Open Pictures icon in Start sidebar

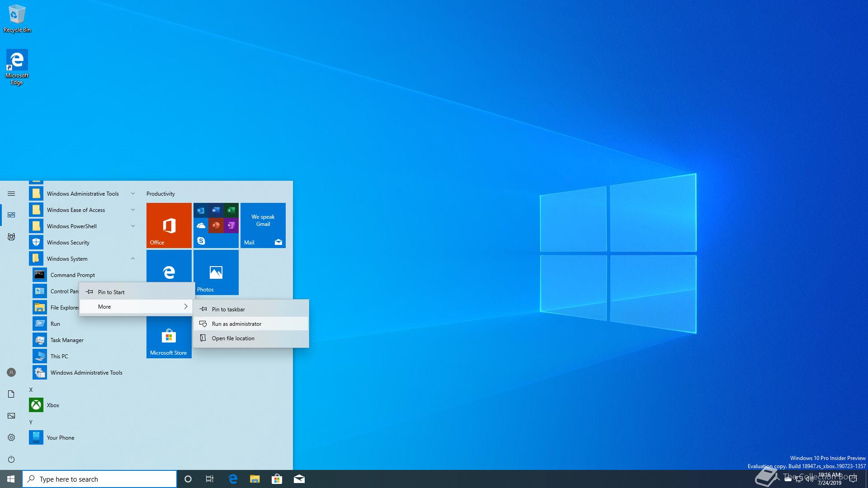click(11, 416)
